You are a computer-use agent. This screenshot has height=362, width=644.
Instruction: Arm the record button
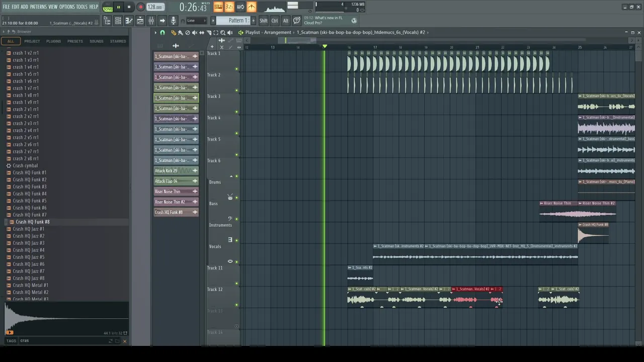(140, 8)
